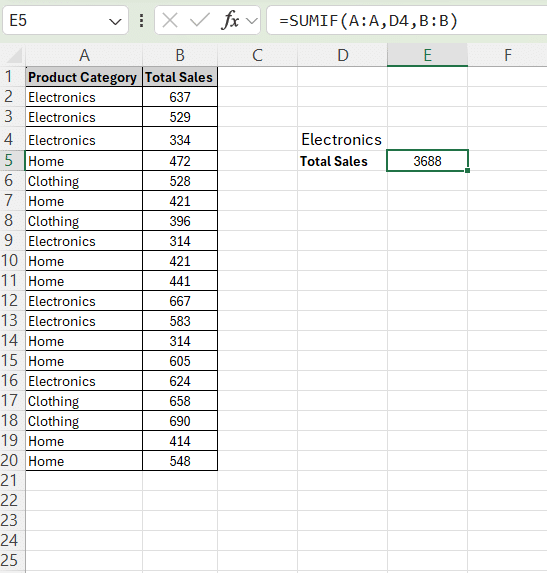Select Electronics cell in row 2
The image size is (547, 573).
84,97
